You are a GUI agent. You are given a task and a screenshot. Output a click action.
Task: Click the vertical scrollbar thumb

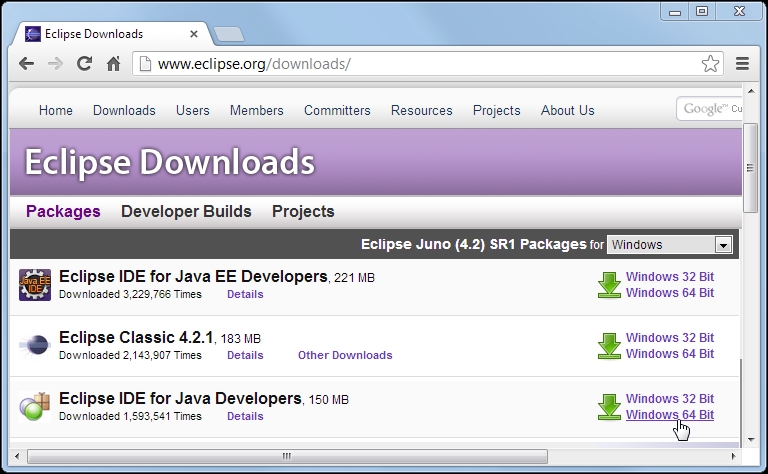[x=750, y=168]
